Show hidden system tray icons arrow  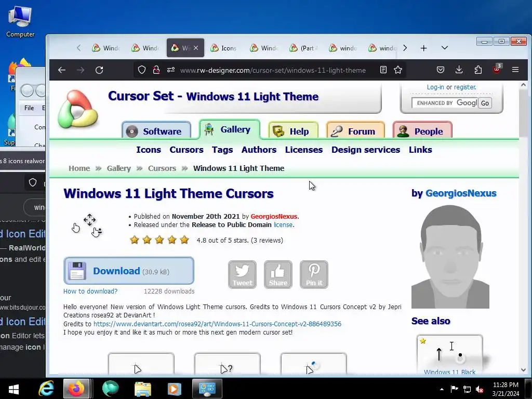pyautogui.click(x=442, y=389)
